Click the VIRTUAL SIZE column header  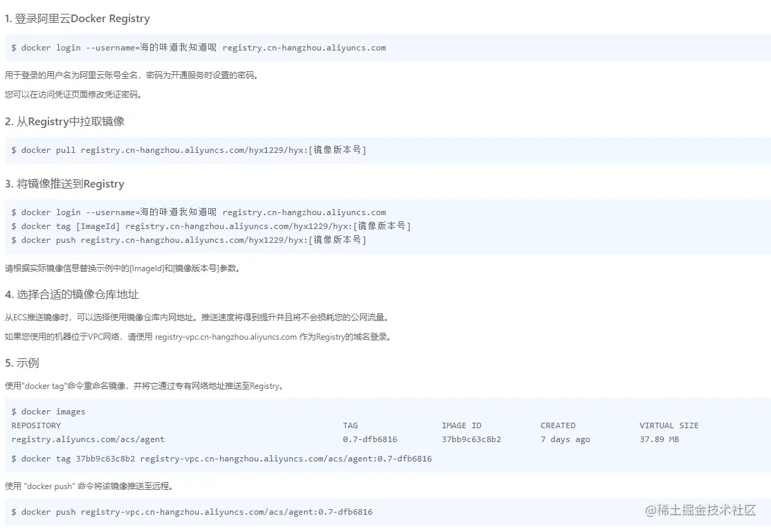669,425
